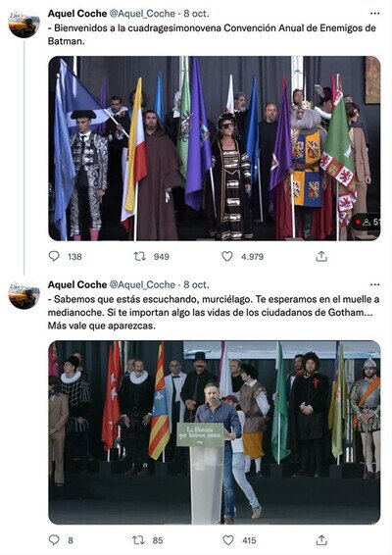Open @Aquel_Coche handle in second tweet

point(142,284)
